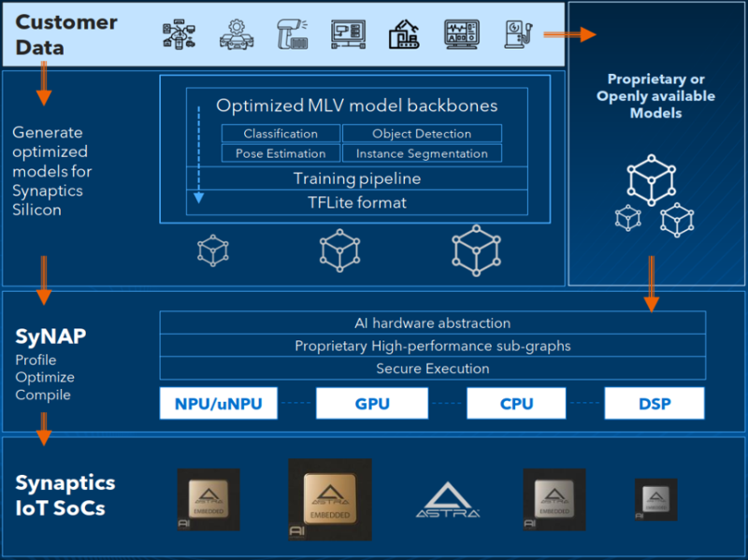This screenshot has width=748, height=560.
Task: Click the NPU/uNPU block
Action: pos(219,404)
